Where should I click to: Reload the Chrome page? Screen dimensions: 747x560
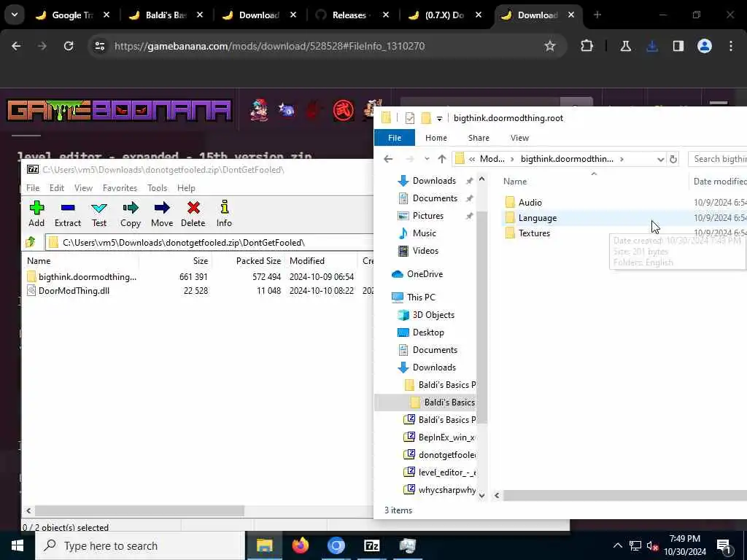click(69, 46)
